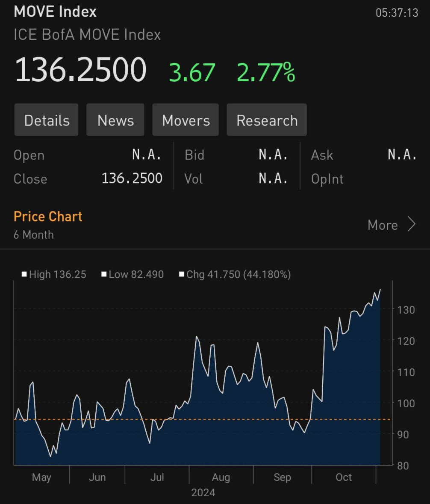This screenshot has height=504, width=430.
Task: Click the Sep axis label
Action: (x=282, y=477)
